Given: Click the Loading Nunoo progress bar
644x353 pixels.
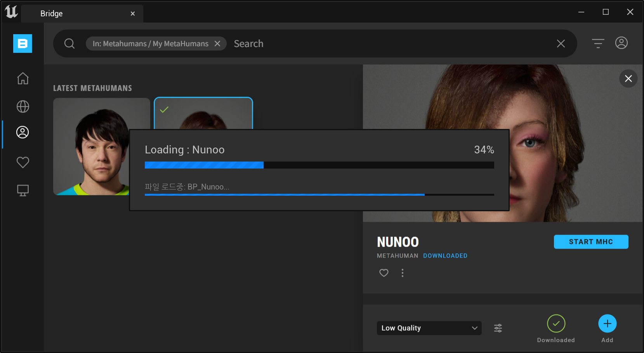Looking at the screenshot, I should [x=319, y=165].
